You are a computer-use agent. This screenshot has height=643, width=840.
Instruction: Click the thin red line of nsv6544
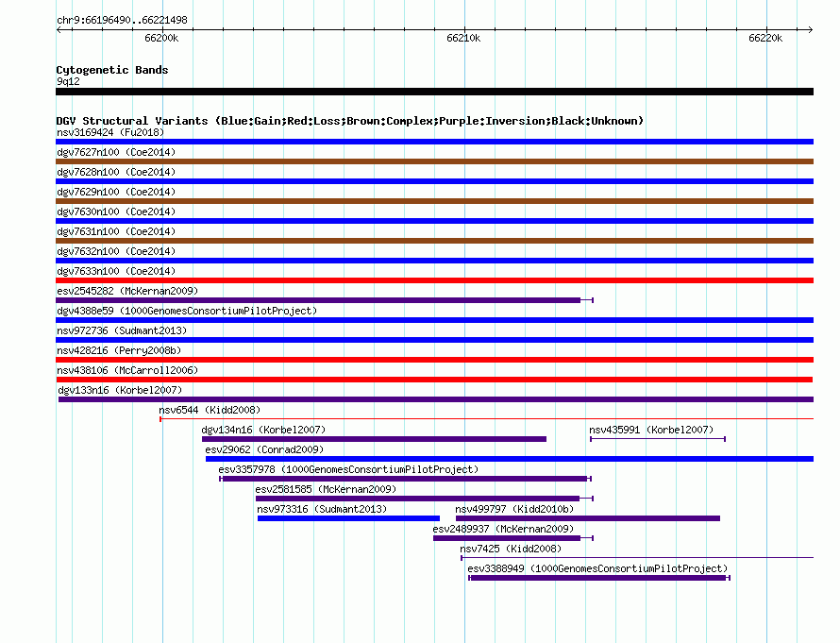click(486, 418)
